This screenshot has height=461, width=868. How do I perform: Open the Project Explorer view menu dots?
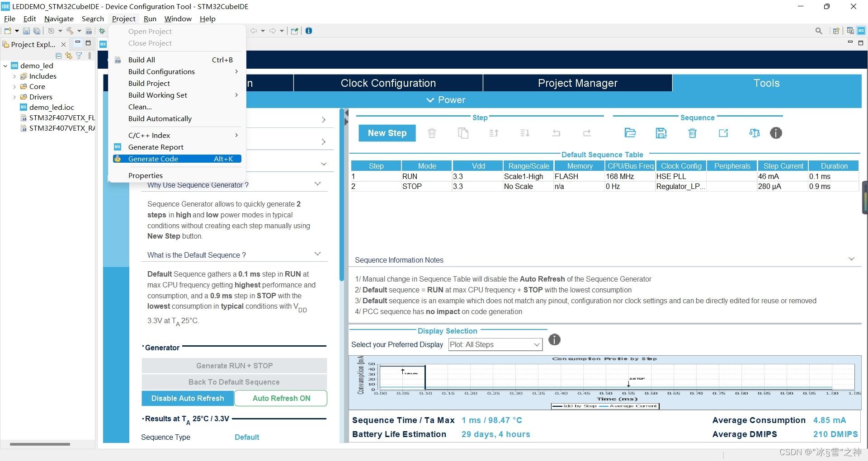point(90,56)
